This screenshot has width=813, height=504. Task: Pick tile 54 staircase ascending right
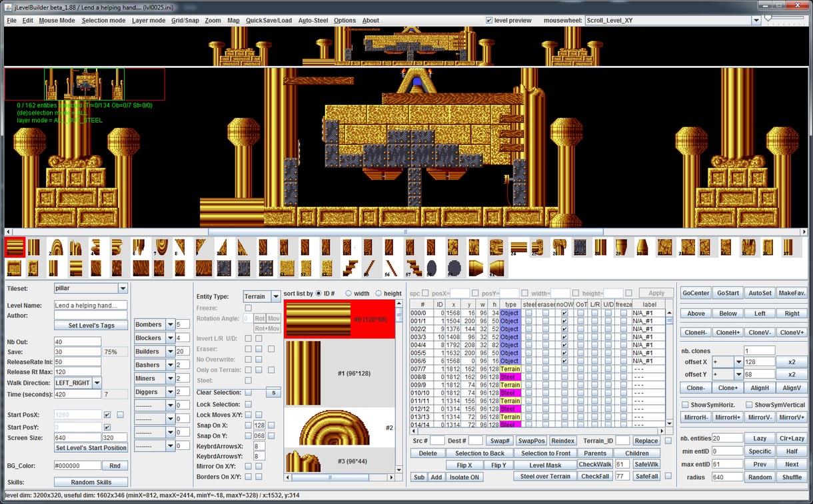(x=350, y=268)
